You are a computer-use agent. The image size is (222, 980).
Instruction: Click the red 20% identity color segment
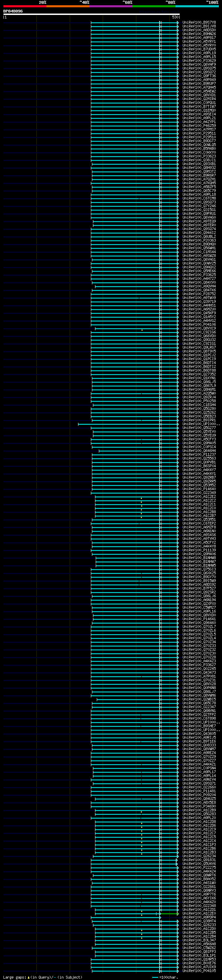25,6
